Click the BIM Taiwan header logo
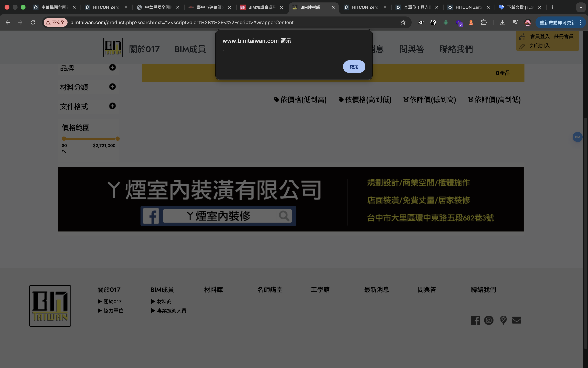This screenshot has height=368, width=588. click(x=113, y=47)
